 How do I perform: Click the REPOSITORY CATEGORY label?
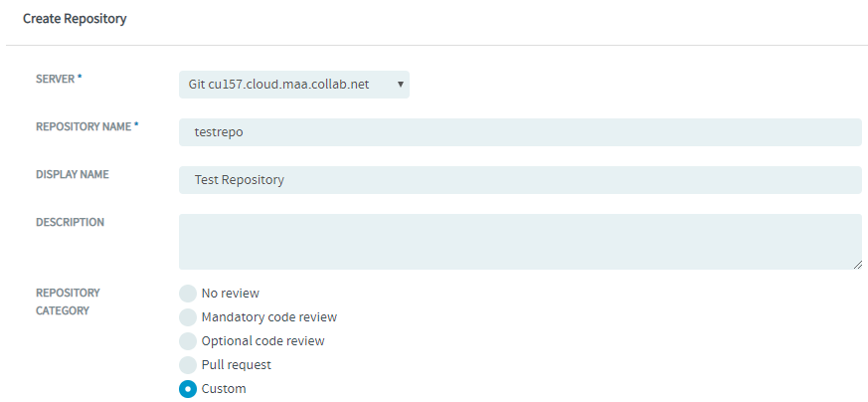(x=68, y=301)
